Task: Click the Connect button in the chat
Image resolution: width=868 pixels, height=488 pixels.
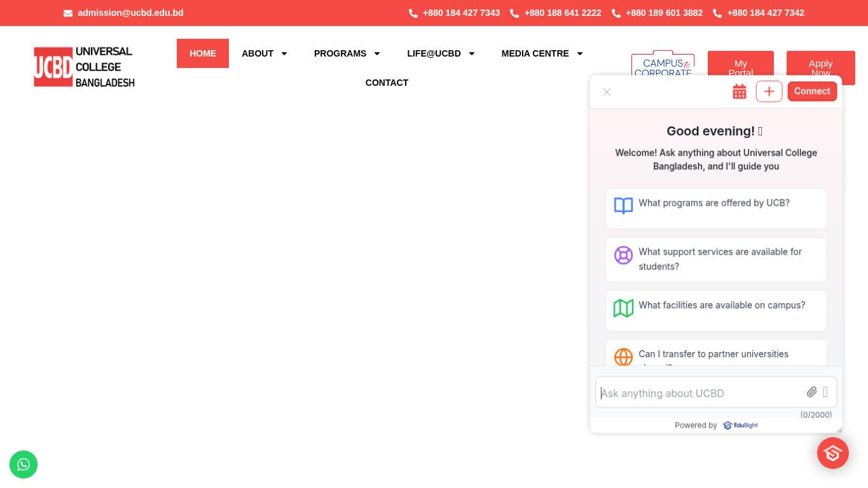Action: (x=812, y=91)
